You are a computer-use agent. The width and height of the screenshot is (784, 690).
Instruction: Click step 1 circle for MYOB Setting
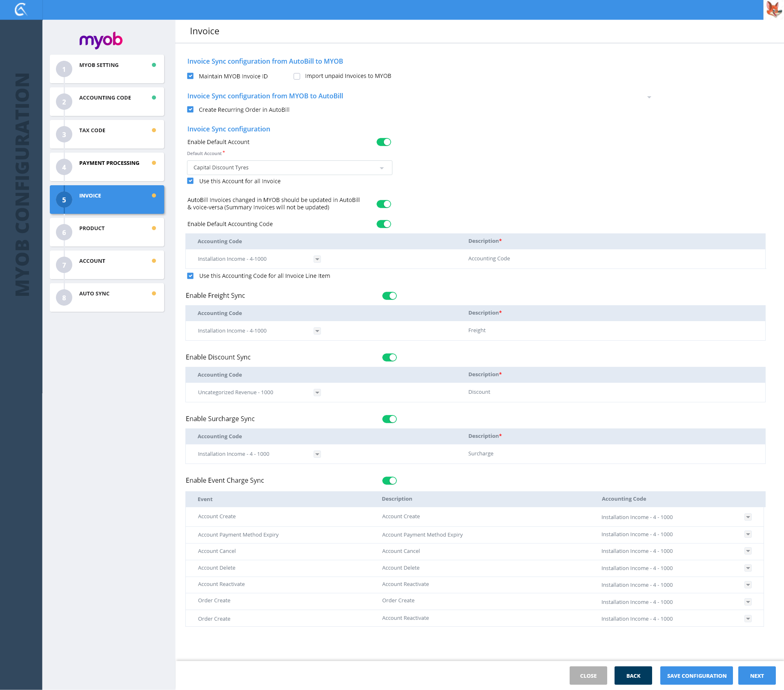[x=64, y=69]
